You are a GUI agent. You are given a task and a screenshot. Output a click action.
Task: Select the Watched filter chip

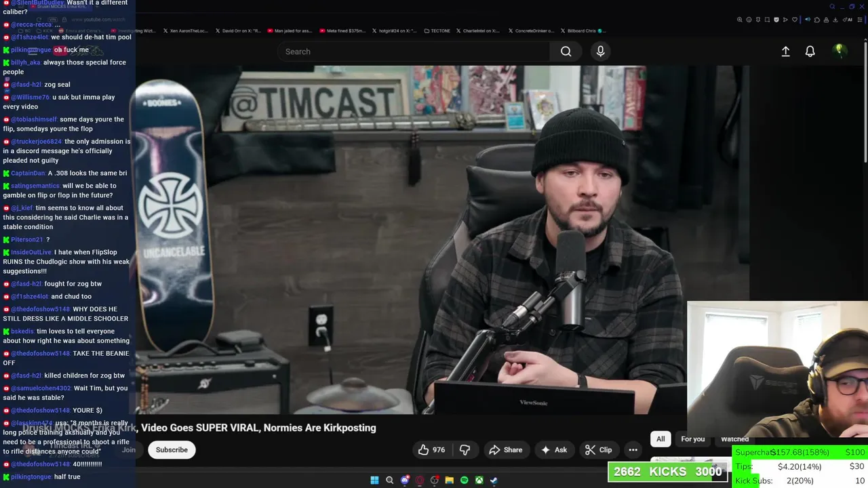[735, 439]
